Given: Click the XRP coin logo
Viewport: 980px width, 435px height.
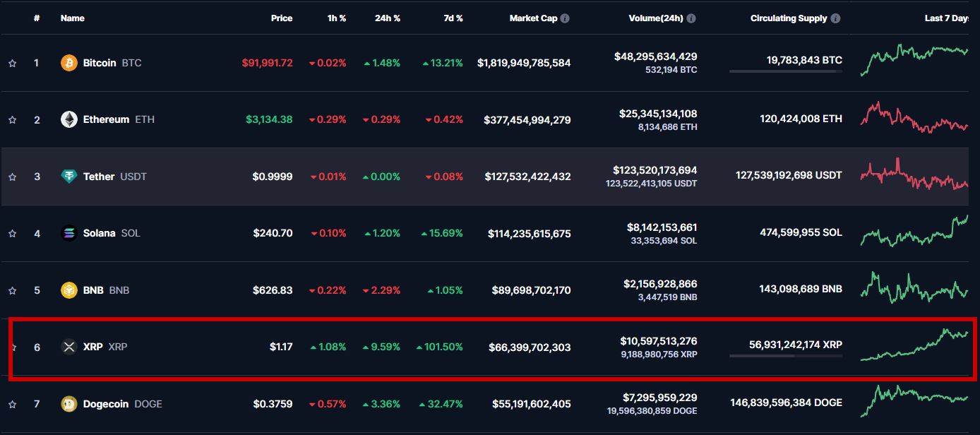Looking at the screenshot, I should coord(68,347).
